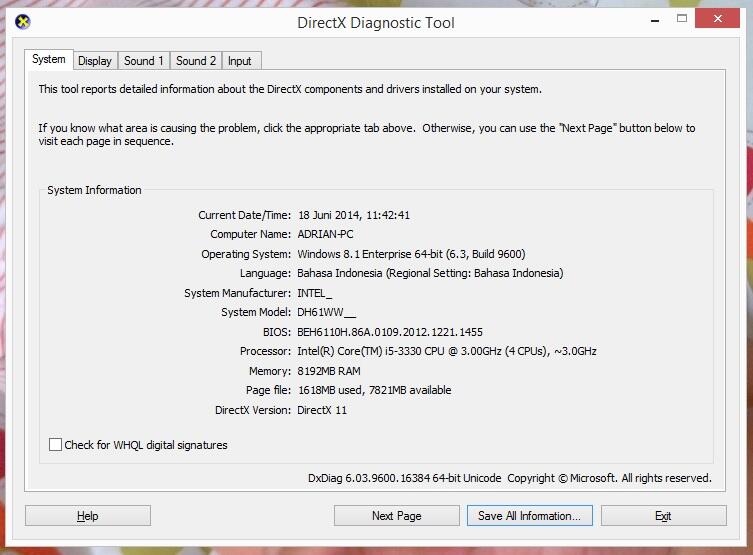
Task: Select the computer name ADRIAN-PC
Action: (325, 234)
